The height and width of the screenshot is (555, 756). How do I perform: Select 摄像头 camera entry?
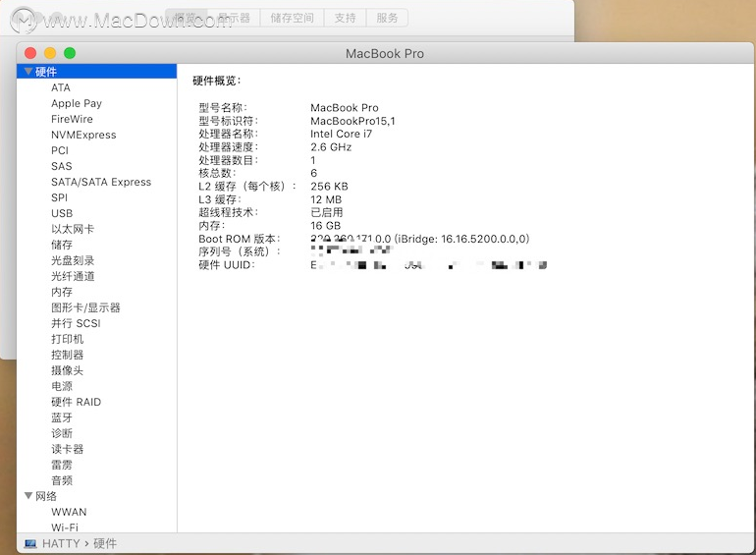[67, 370]
